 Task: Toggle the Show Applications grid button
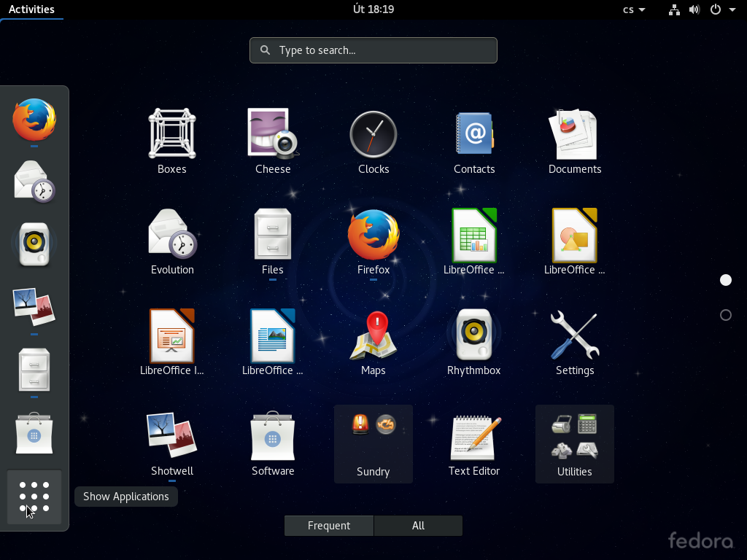[x=34, y=497]
